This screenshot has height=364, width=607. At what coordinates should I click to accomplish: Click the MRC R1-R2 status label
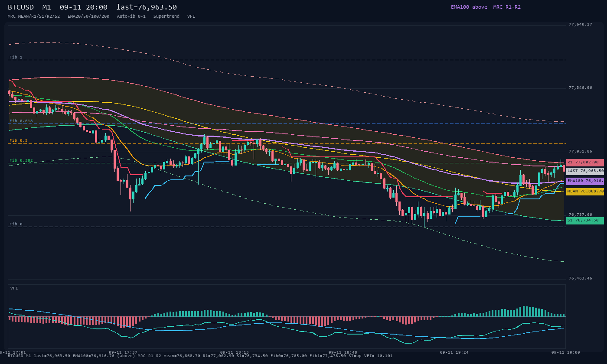[507, 7]
